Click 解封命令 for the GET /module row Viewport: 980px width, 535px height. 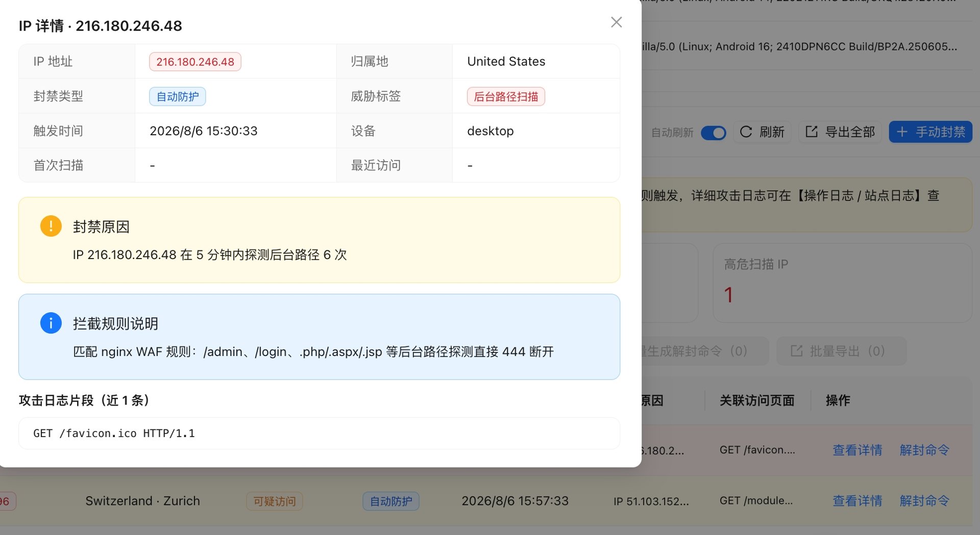pyautogui.click(x=924, y=501)
